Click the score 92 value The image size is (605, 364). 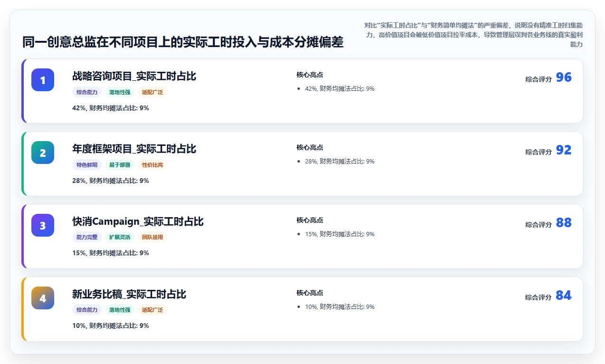click(x=564, y=150)
